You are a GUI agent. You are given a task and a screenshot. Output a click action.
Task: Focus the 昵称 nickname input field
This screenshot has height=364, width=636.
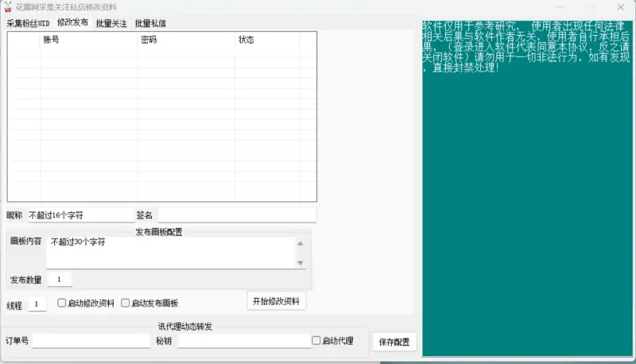pos(81,215)
